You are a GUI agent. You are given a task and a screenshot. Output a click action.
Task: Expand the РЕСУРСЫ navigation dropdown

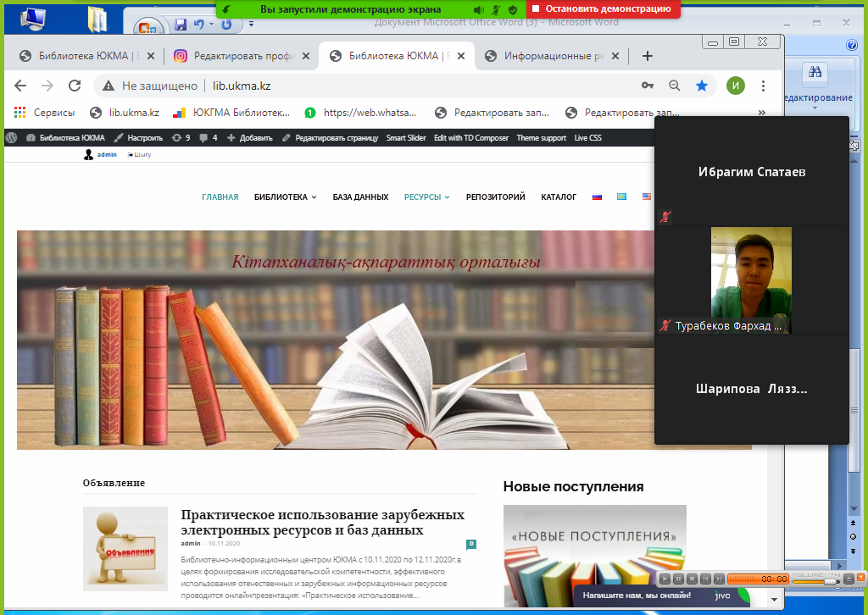(x=426, y=197)
